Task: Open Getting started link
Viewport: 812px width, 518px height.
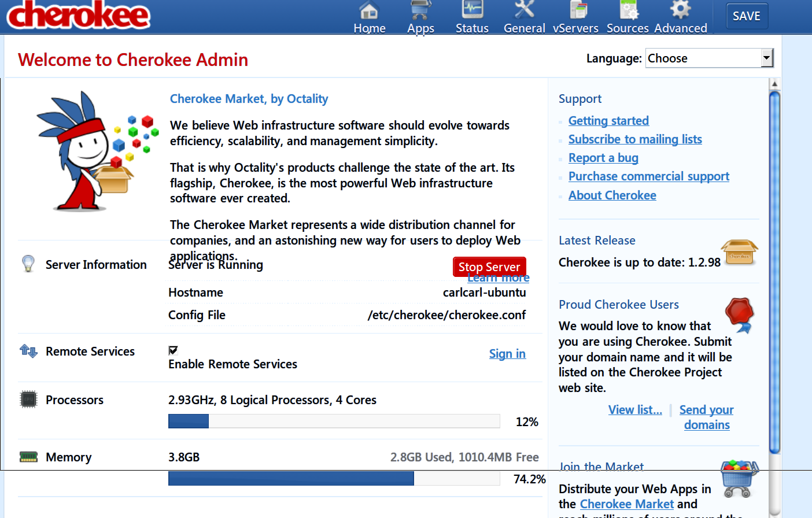Action: tap(608, 121)
